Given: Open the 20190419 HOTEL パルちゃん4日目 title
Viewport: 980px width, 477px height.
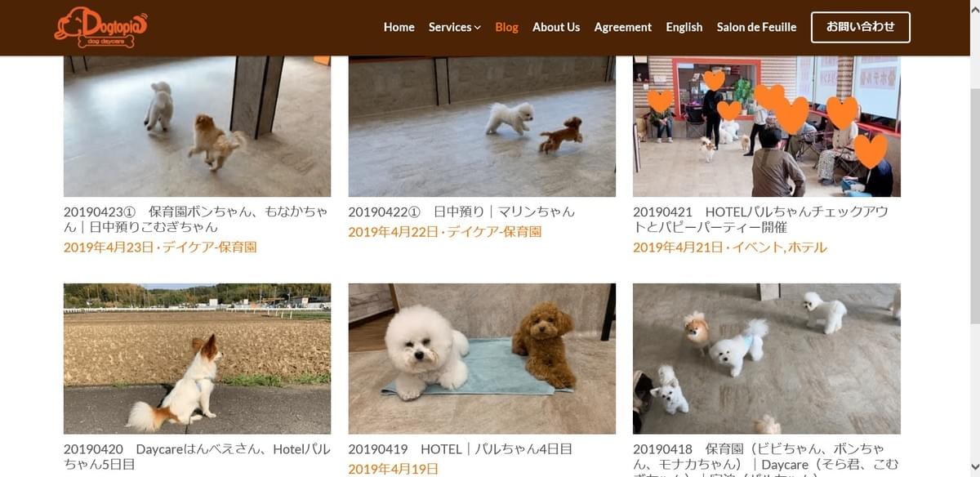Looking at the screenshot, I should [460, 448].
